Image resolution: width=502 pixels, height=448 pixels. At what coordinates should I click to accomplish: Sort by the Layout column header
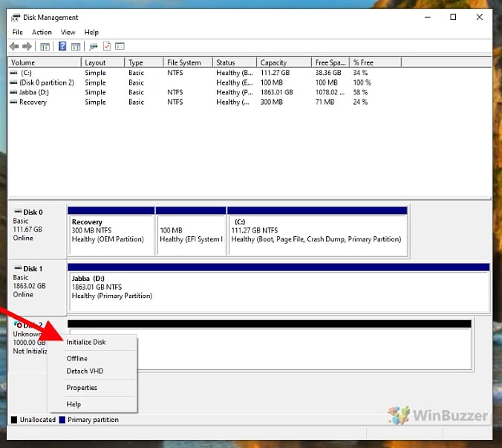point(102,62)
